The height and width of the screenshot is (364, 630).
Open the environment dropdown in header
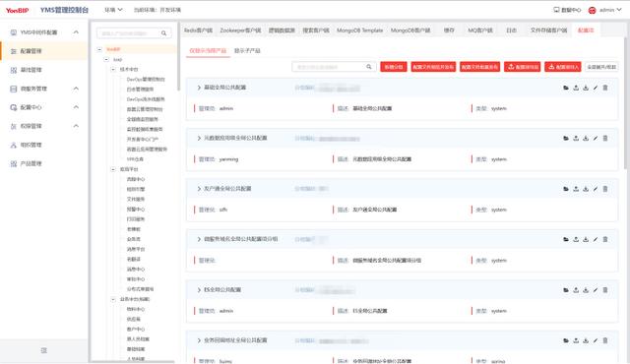(113, 10)
